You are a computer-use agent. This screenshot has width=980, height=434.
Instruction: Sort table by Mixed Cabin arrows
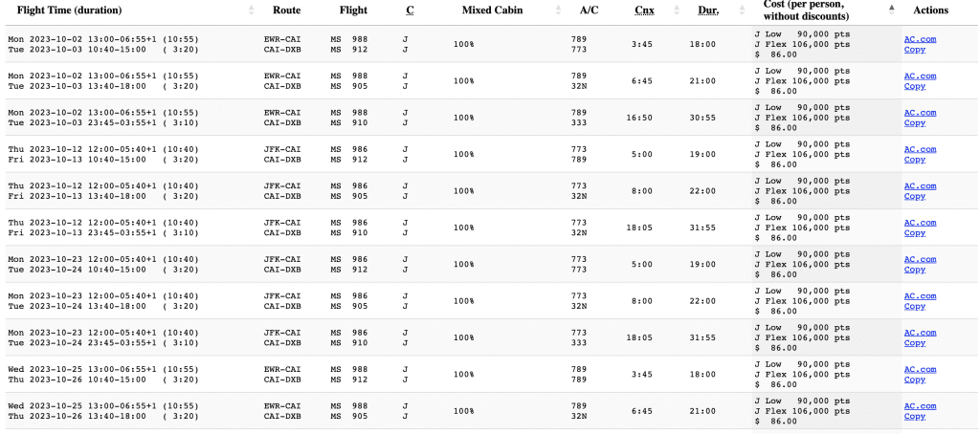tap(558, 10)
